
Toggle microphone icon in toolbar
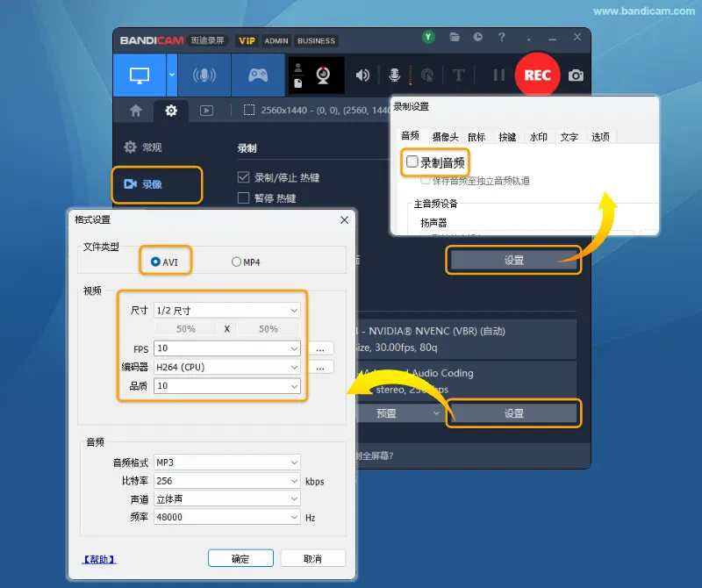pos(394,75)
